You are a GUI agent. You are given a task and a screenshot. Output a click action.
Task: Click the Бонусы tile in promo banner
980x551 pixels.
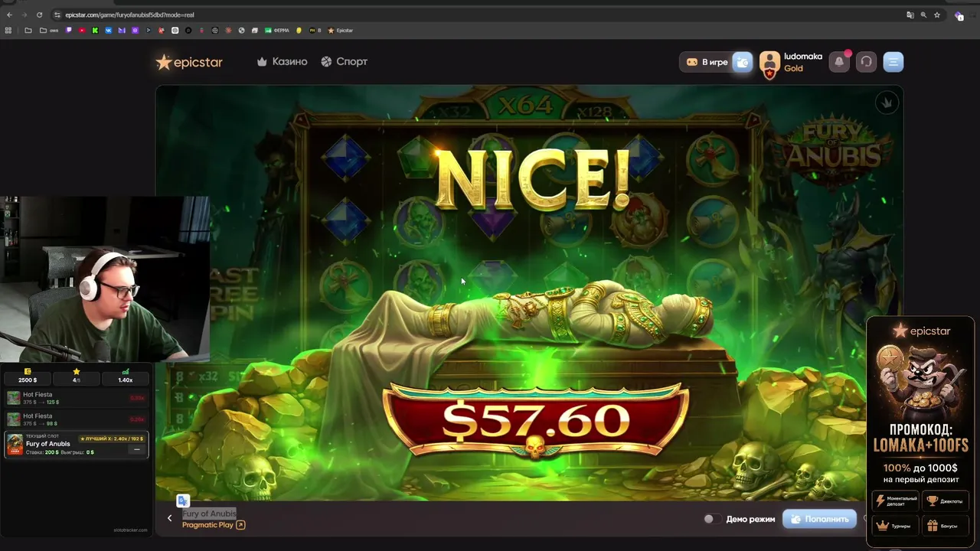pyautogui.click(x=946, y=526)
